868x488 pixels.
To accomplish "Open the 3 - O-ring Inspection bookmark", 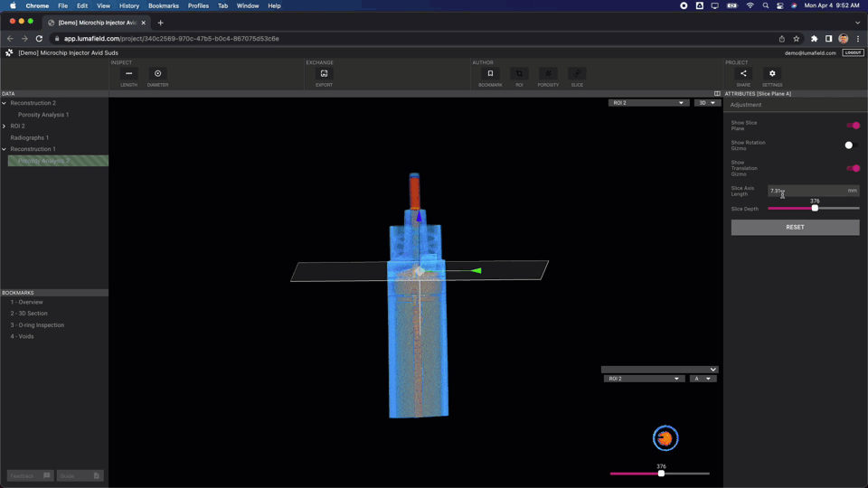I will pos(37,325).
